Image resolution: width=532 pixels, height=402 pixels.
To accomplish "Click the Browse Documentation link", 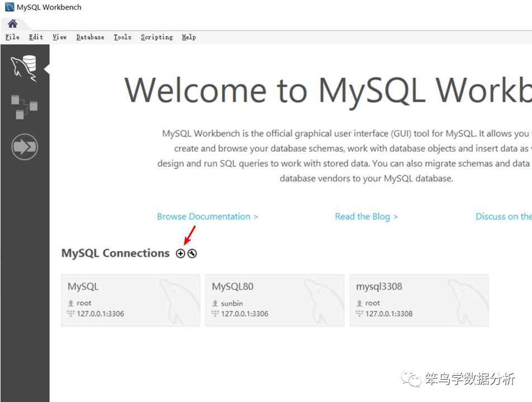I will pyautogui.click(x=207, y=216).
